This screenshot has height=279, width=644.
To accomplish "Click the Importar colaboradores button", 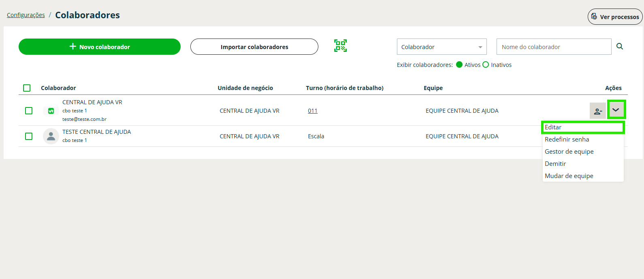I will click(x=254, y=47).
